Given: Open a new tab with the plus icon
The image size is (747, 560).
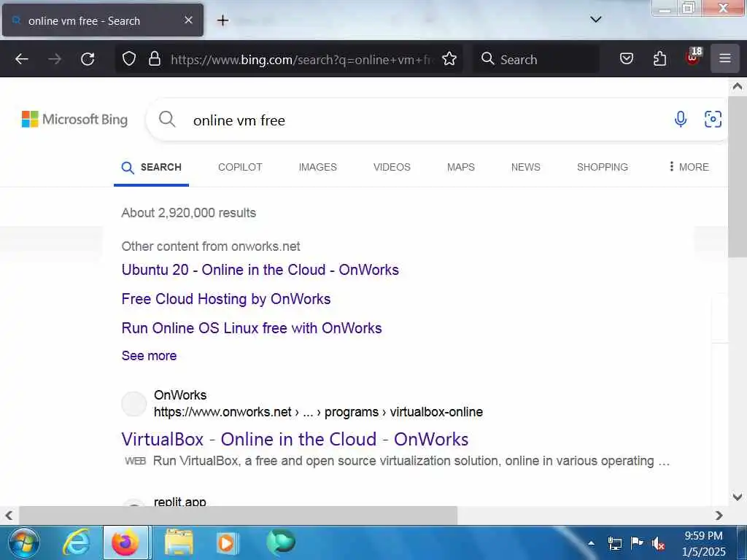Looking at the screenshot, I should (x=222, y=20).
